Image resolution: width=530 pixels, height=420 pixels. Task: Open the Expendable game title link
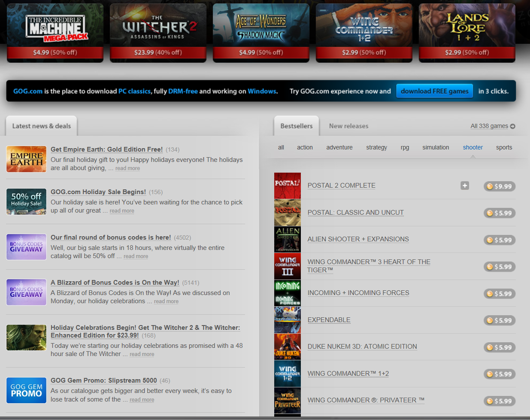[x=329, y=320]
